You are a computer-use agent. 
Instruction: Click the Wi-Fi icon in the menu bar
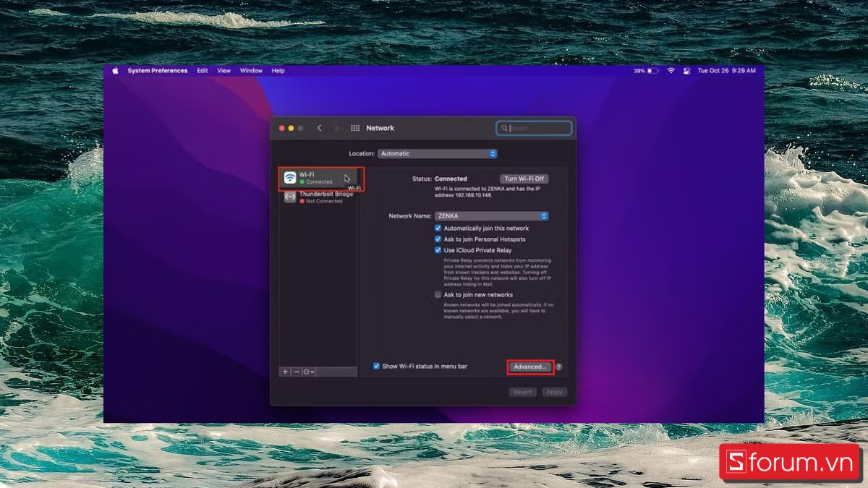pos(671,71)
